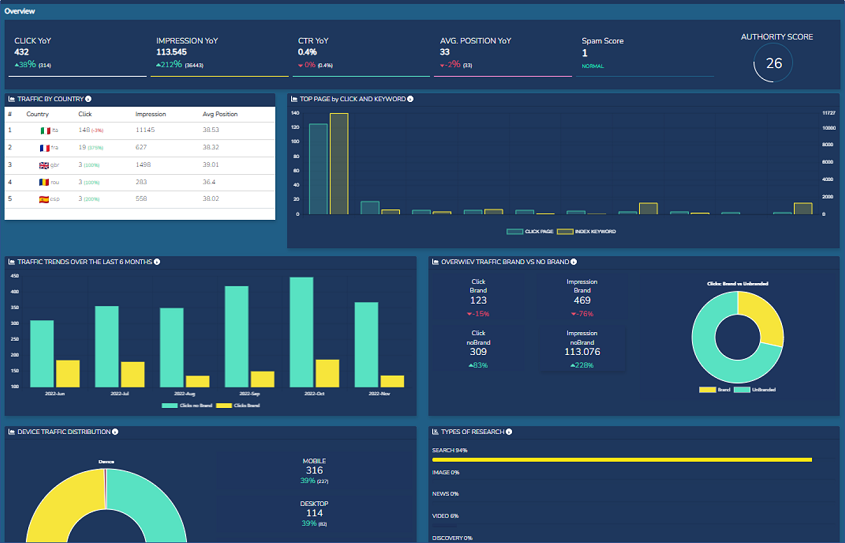The height and width of the screenshot is (543, 845).
Task: Click Italy's impression value 11145
Action: click(145, 130)
